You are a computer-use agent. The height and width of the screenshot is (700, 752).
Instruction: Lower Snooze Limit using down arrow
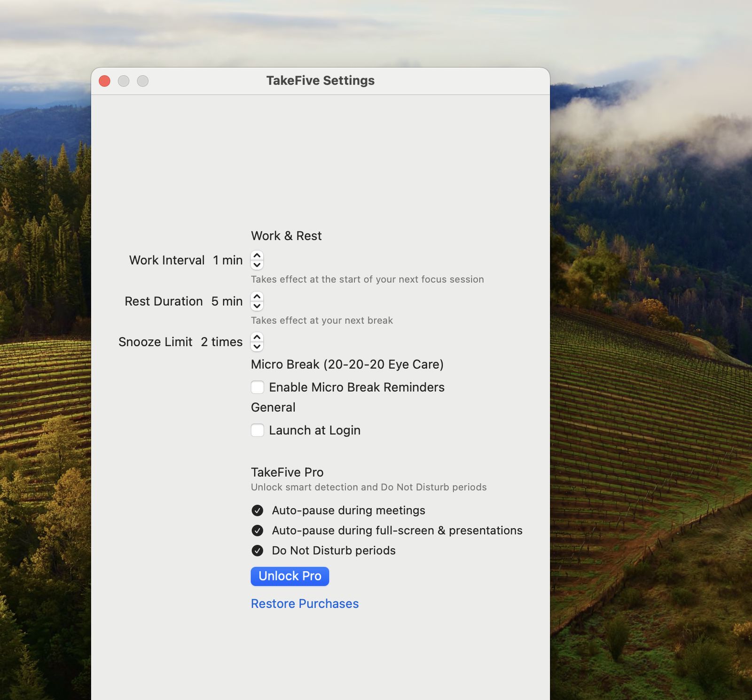[x=257, y=347]
